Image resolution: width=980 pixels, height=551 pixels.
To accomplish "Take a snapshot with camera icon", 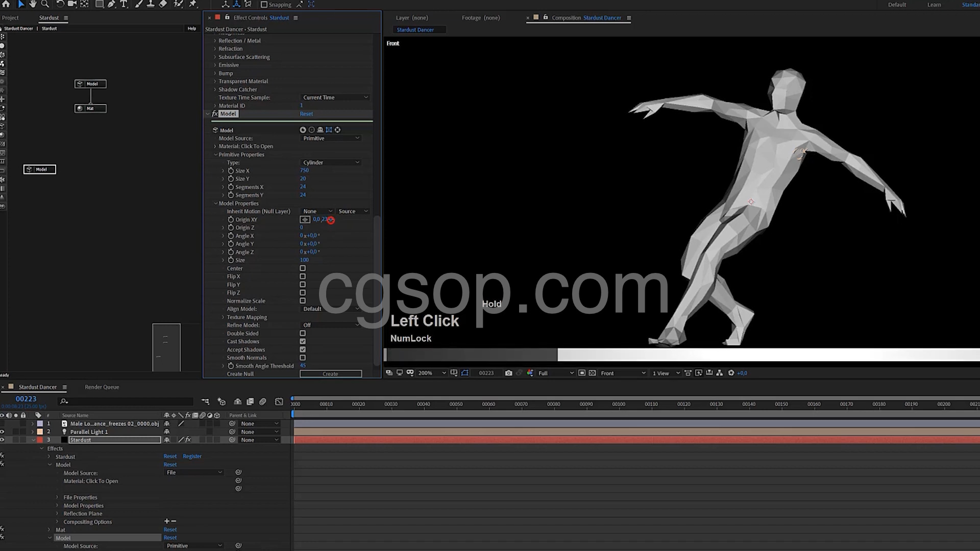I will [508, 373].
